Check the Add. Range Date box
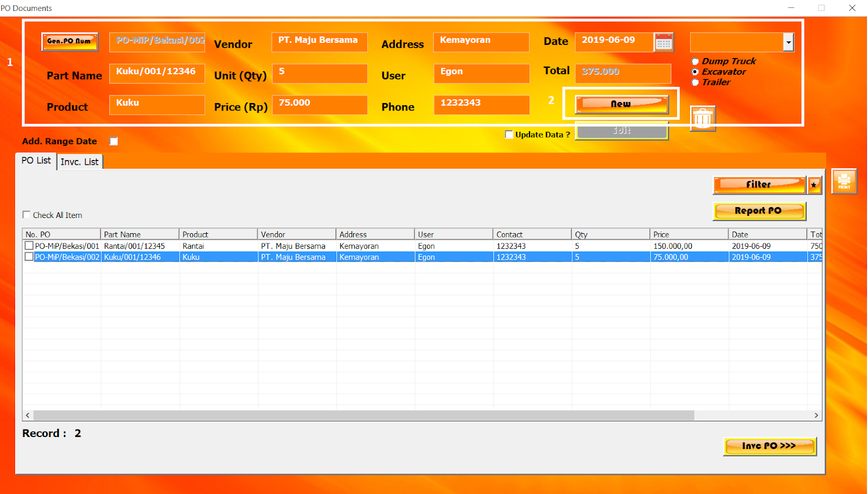This screenshot has width=868, height=494. (113, 141)
